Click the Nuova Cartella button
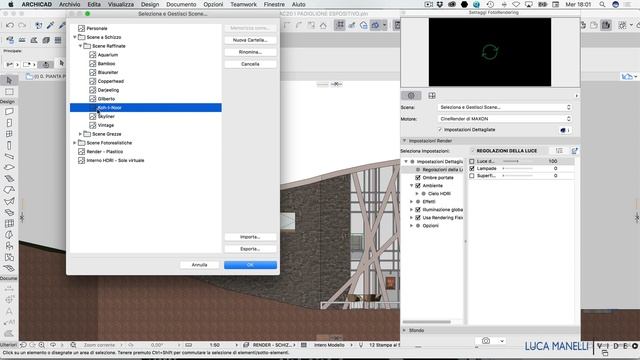Viewport: 640px width, 360px height. click(250, 40)
